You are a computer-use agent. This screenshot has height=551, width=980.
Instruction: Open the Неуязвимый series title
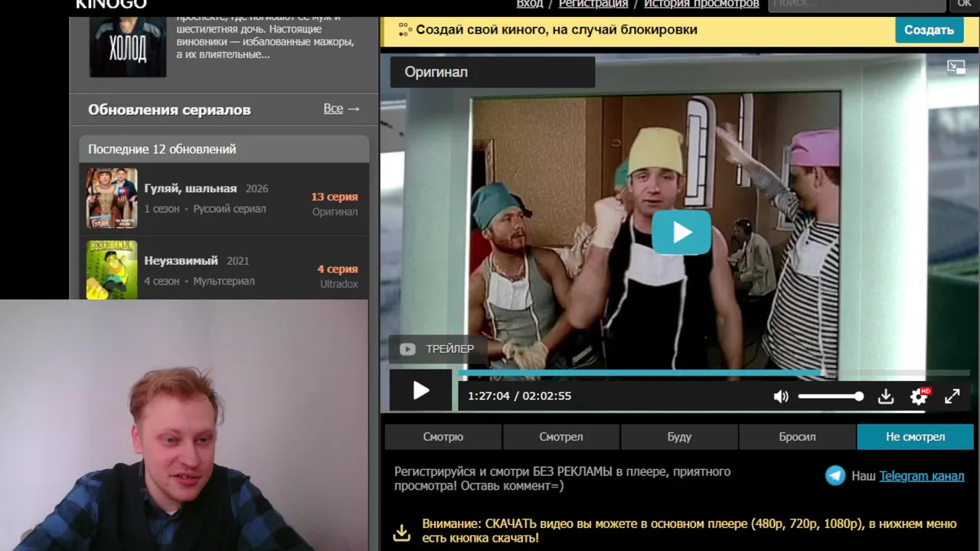pyautogui.click(x=181, y=260)
